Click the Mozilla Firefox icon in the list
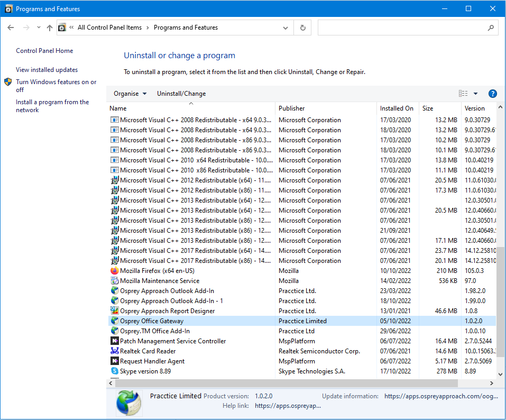Viewport: 506px width, 420px height. click(114, 270)
